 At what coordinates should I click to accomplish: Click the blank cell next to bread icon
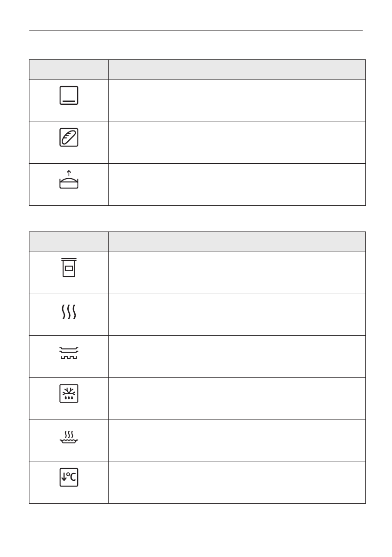point(237,143)
